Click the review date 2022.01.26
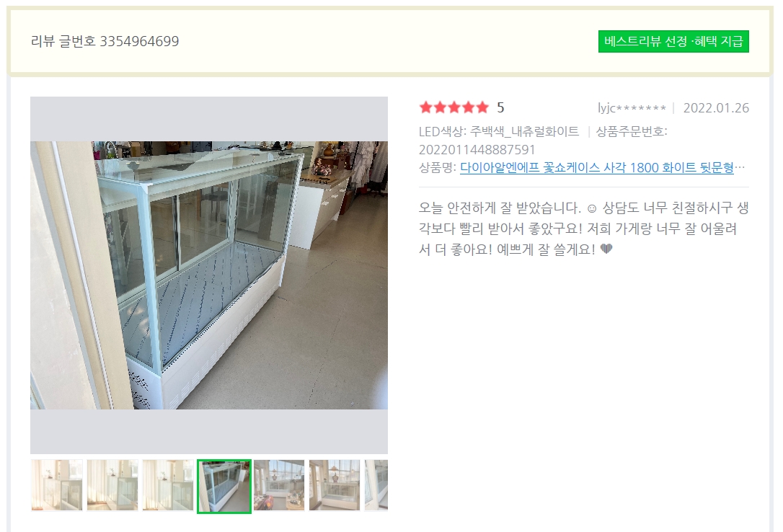783x532 pixels. click(x=716, y=108)
